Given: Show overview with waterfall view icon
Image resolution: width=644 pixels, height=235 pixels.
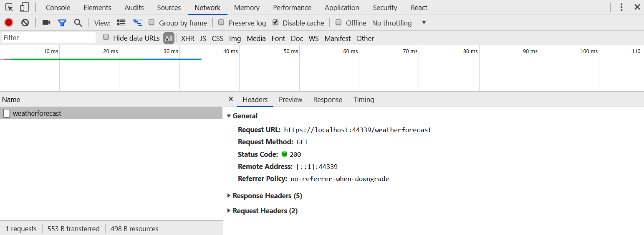Looking at the screenshot, I should (137, 23).
